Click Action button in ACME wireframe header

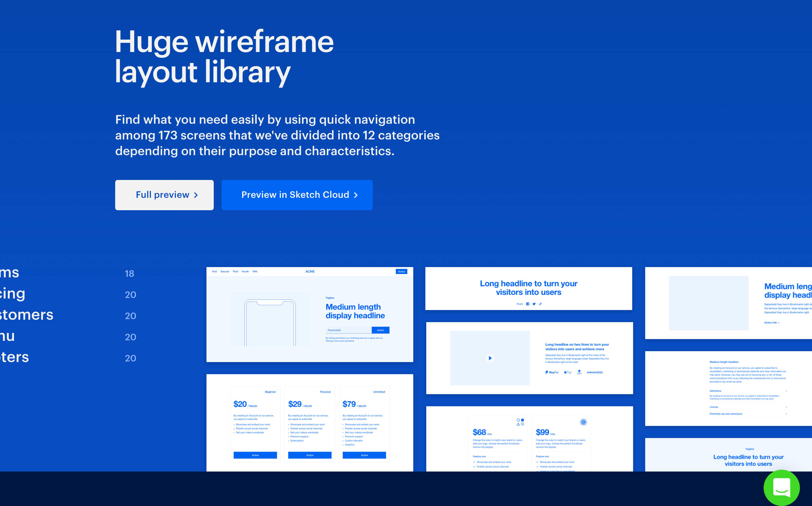tap(402, 271)
